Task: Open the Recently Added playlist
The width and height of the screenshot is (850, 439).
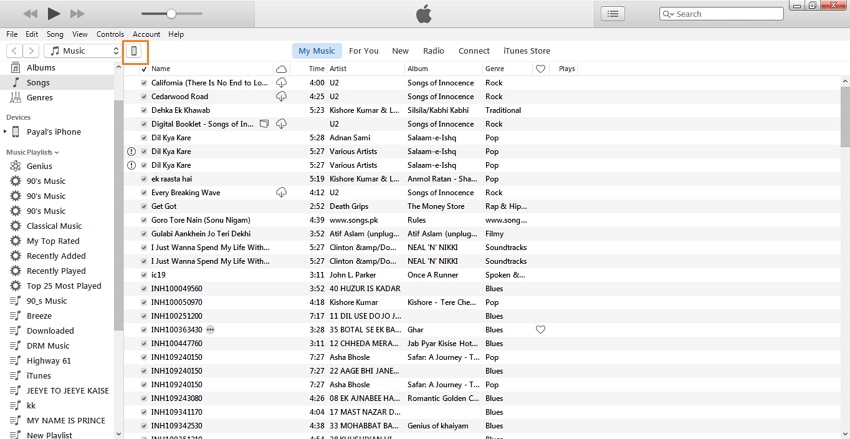Action: click(x=57, y=256)
